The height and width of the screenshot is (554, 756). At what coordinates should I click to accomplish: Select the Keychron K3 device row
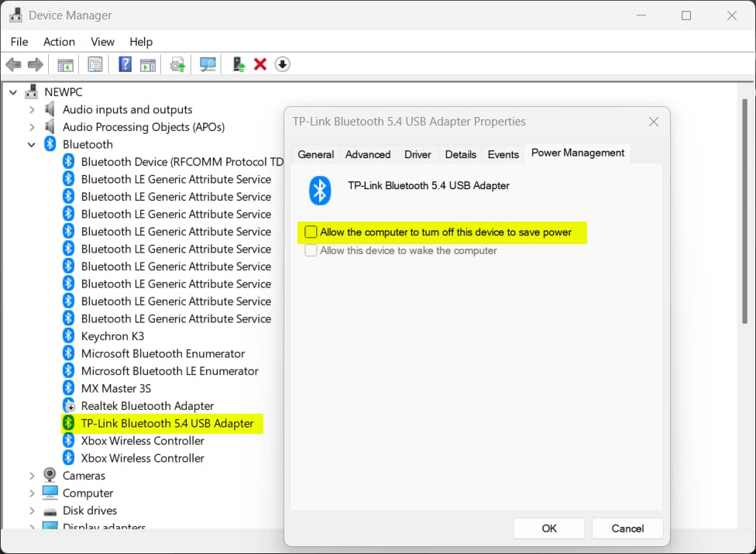[x=104, y=336]
